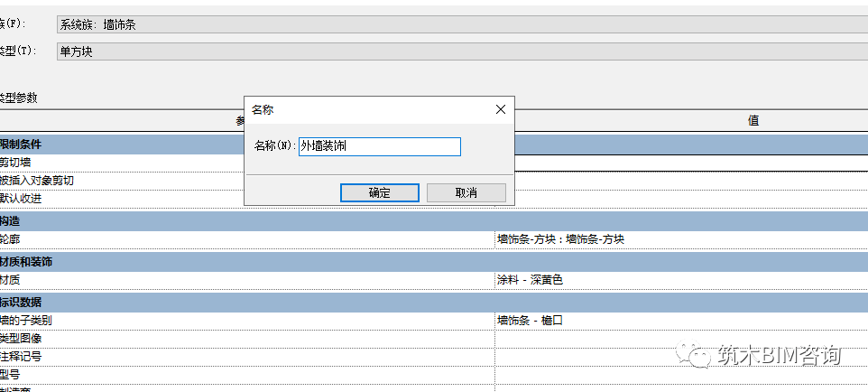Viewport: 868px width, 392px height.
Task: Click the 确定 button
Action: click(x=379, y=192)
